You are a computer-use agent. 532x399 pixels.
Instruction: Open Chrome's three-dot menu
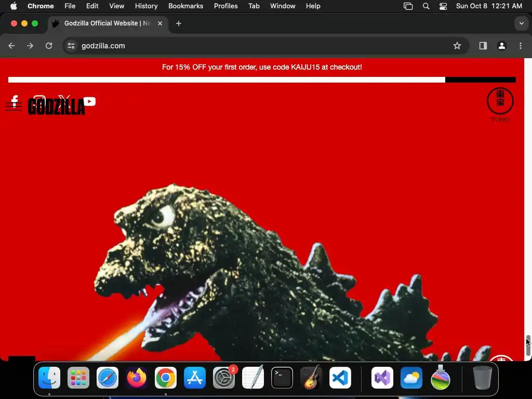(521, 46)
